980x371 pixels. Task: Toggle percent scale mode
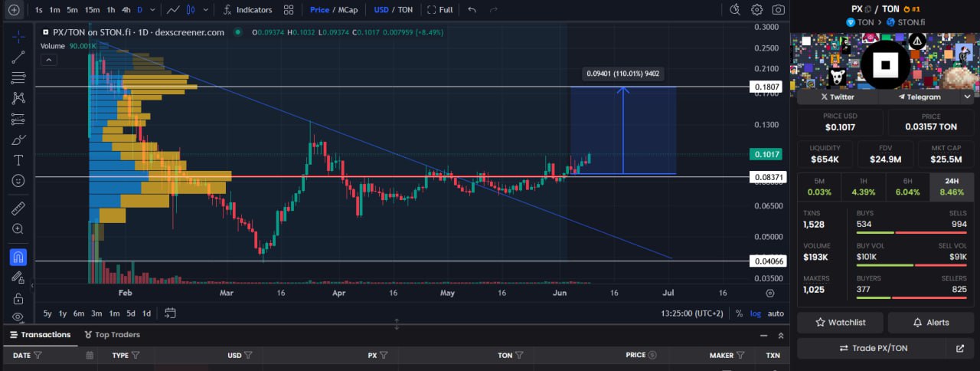pyautogui.click(x=739, y=313)
